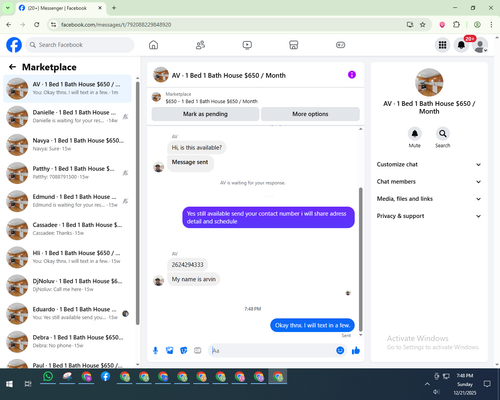Open Task View on the taskbar
The width and height of the screenshot is (500, 400).
click(28, 384)
